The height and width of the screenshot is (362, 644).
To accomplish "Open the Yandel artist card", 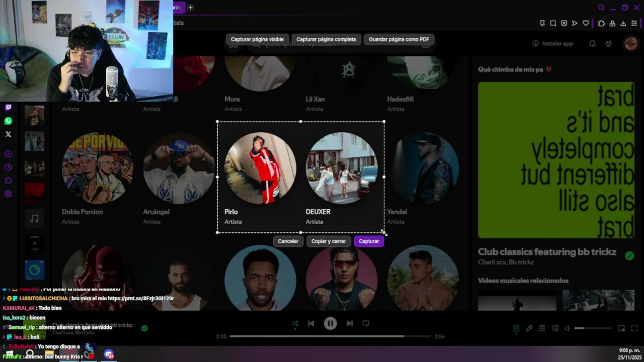I will 423,178.
